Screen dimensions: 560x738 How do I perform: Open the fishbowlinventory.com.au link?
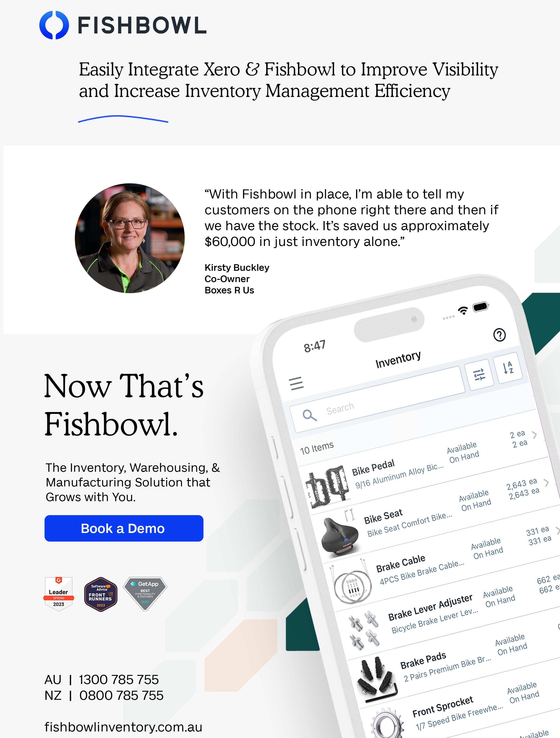coord(123,727)
